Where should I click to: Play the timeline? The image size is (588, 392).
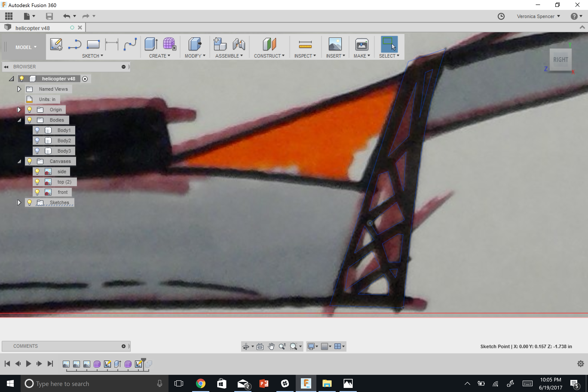[x=29, y=363]
